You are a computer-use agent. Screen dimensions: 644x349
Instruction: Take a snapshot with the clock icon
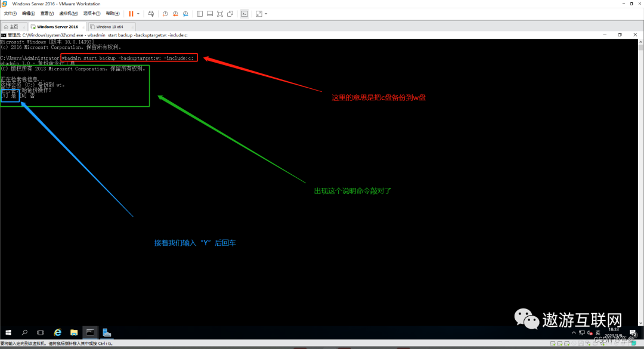[165, 14]
